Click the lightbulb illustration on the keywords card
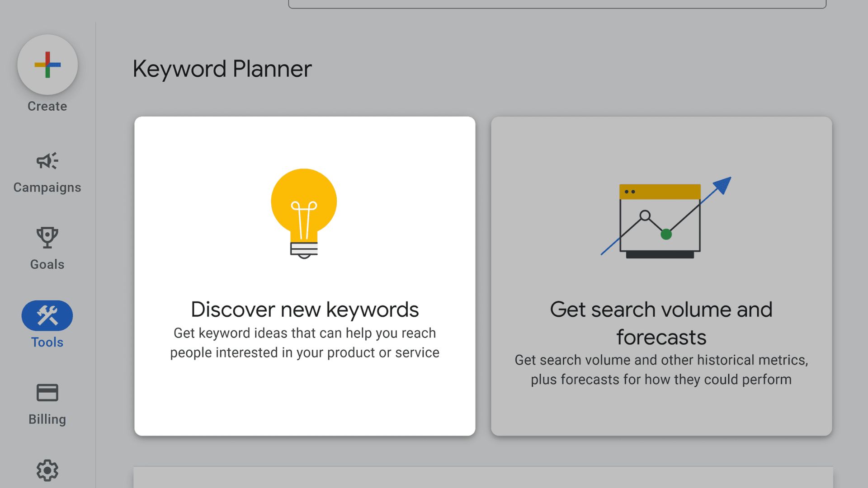The image size is (868, 488). click(304, 212)
